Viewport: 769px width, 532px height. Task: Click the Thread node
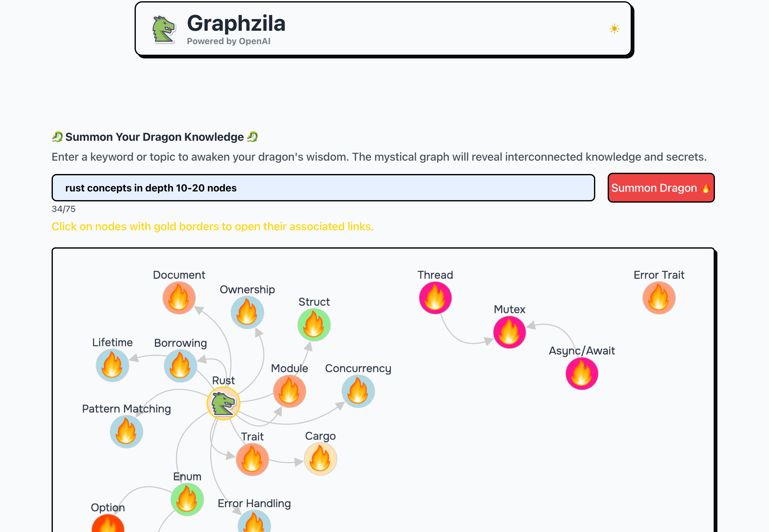[435, 298]
